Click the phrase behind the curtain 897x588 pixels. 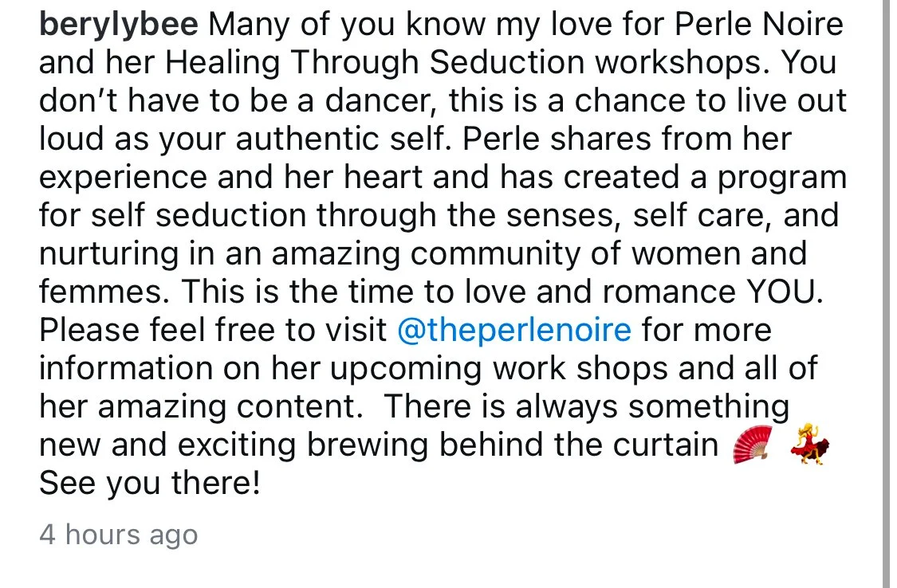click(x=578, y=445)
